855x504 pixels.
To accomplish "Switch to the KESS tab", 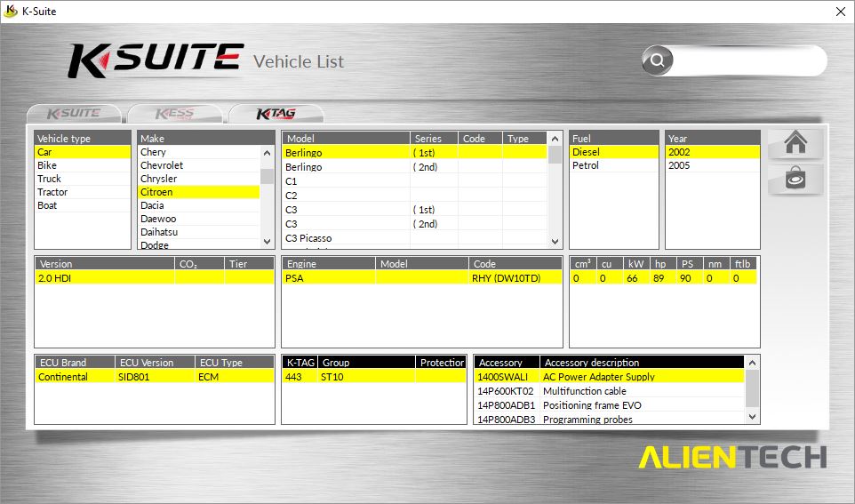I will (174, 114).
